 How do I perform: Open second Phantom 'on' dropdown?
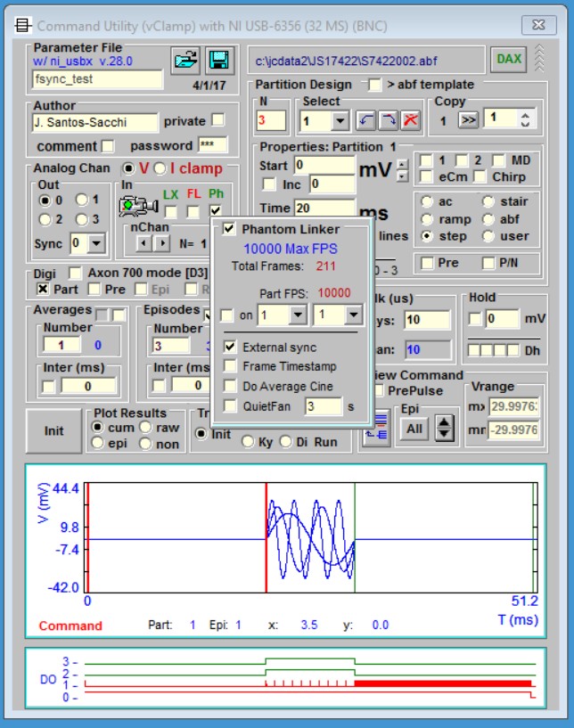(x=354, y=315)
